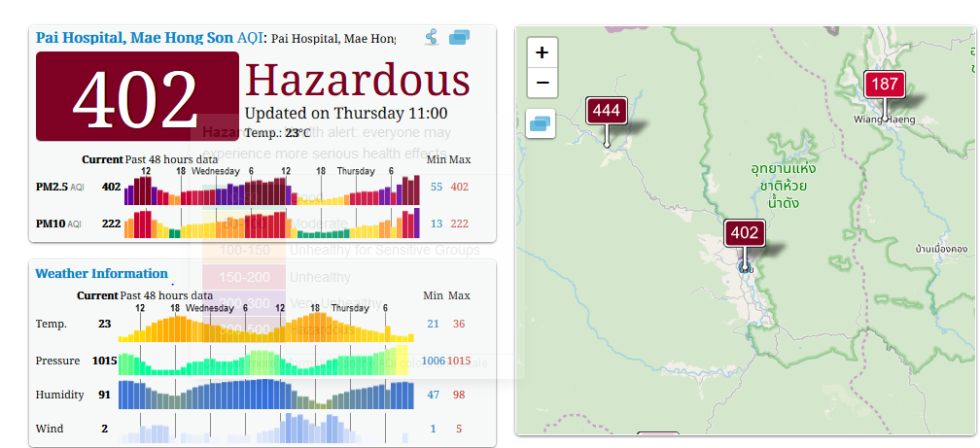Click the wind history bar chart
980x448 pixels.
pyautogui.click(x=265, y=429)
